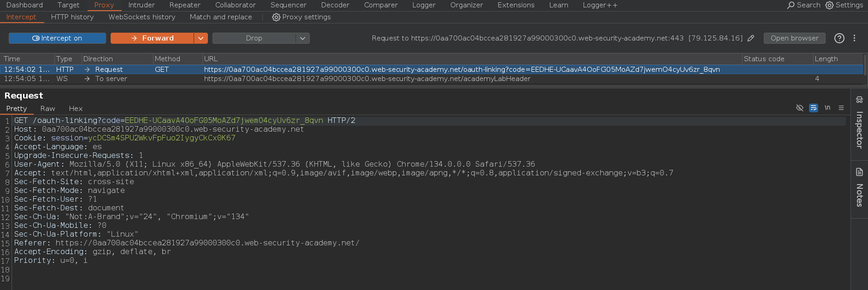868x290 pixels.
Task: Click the pencil icon to edit target
Action: (751, 38)
